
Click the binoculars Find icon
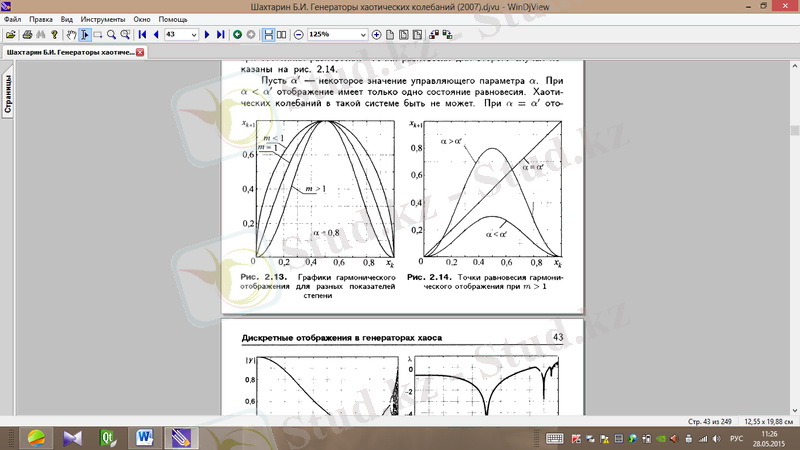[41, 35]
